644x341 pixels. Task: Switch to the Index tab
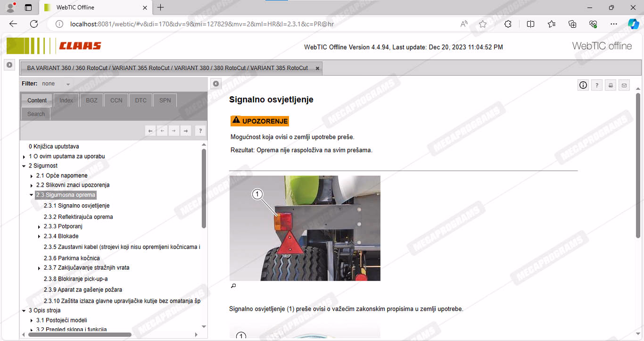(x=66, y=100)
